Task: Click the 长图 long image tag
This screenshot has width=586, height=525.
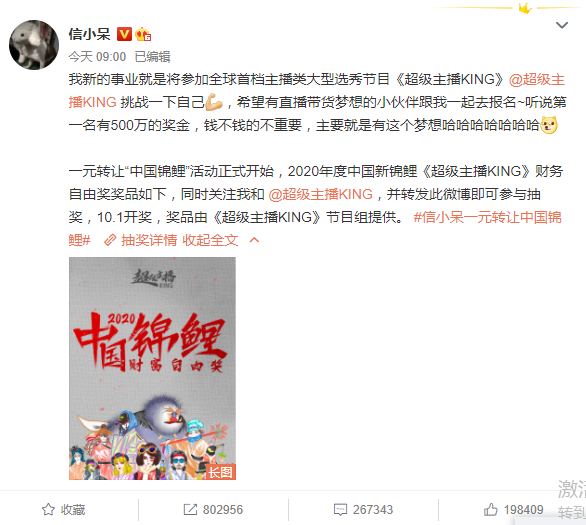Action: coord(221,472)
